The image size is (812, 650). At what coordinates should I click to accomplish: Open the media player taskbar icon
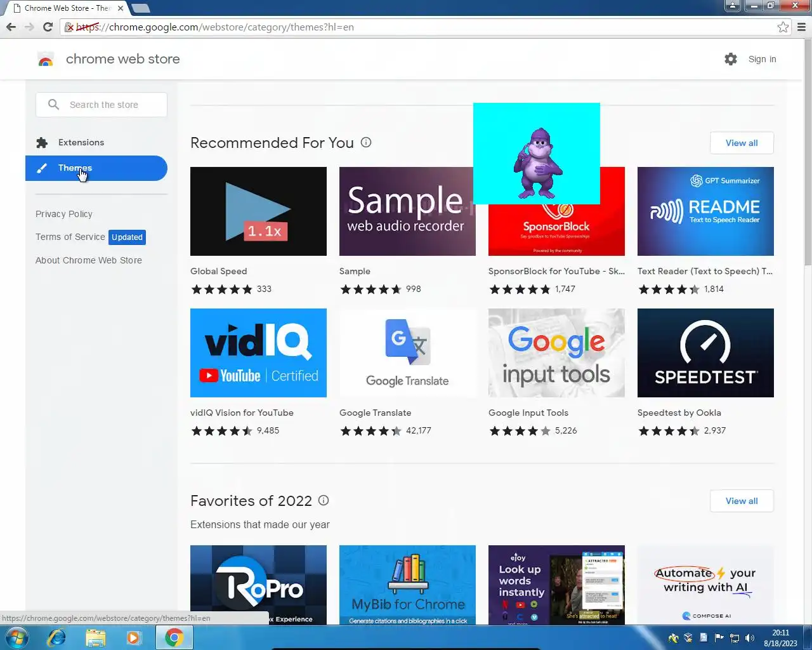[x=133, y=637]
